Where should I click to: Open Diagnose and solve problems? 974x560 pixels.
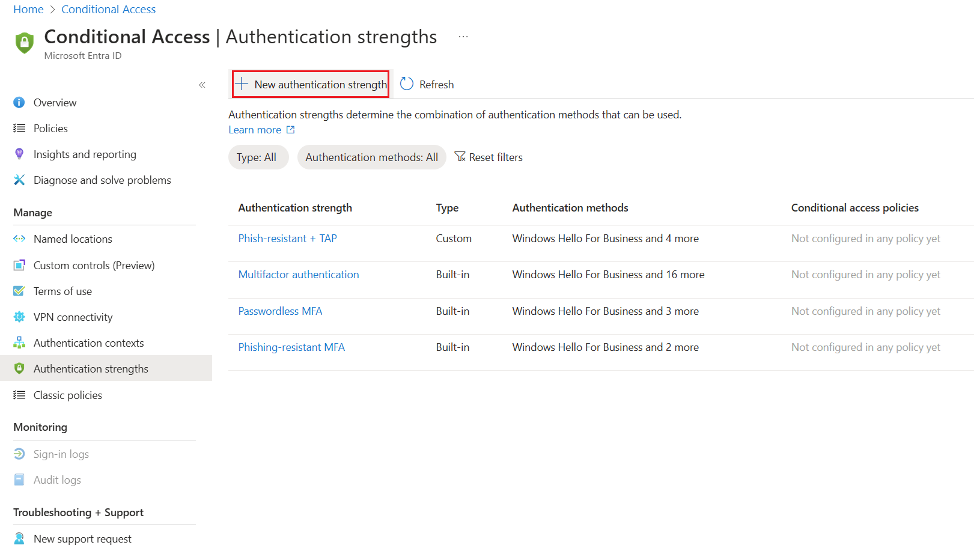click(x=102, y=180)
